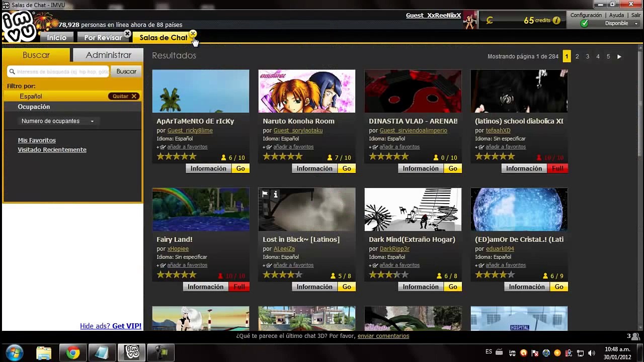This screenshot has width=644, height=362.
Task: Open Mis Favoritos link
Action: point(37,140)
